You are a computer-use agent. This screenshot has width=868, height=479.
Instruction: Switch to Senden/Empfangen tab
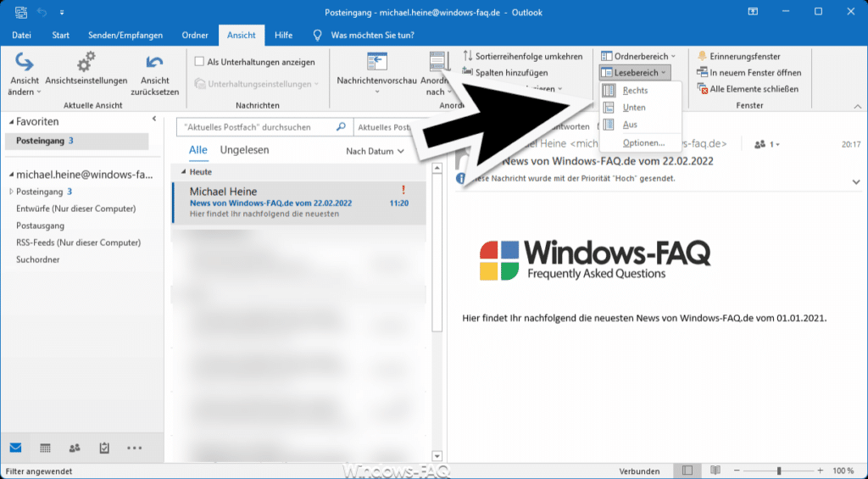click(125, 35)
